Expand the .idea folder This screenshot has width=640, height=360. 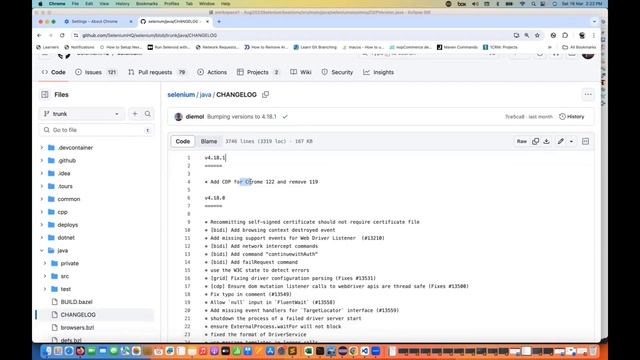click(42, 173)
